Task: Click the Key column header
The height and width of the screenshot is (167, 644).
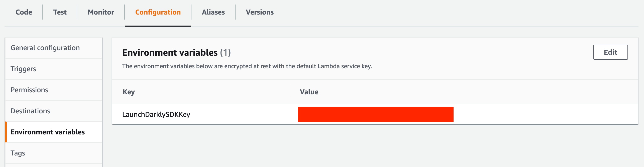Action: point(128,92)
